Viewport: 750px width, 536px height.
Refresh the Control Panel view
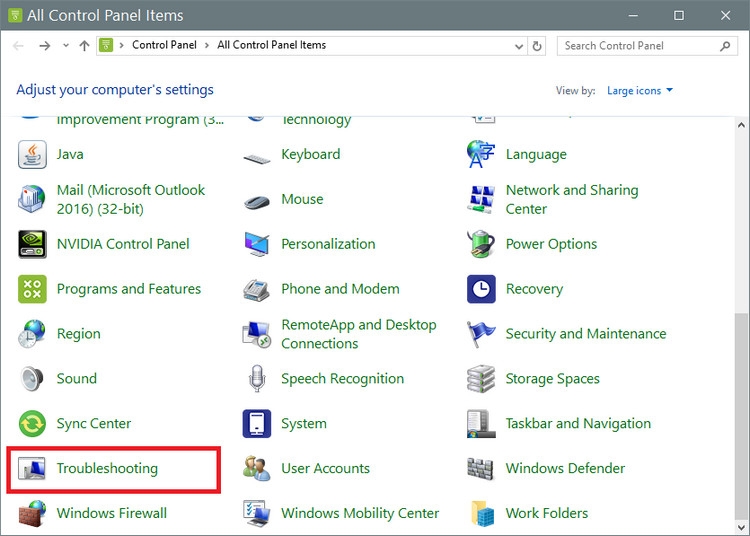point(537,46)
